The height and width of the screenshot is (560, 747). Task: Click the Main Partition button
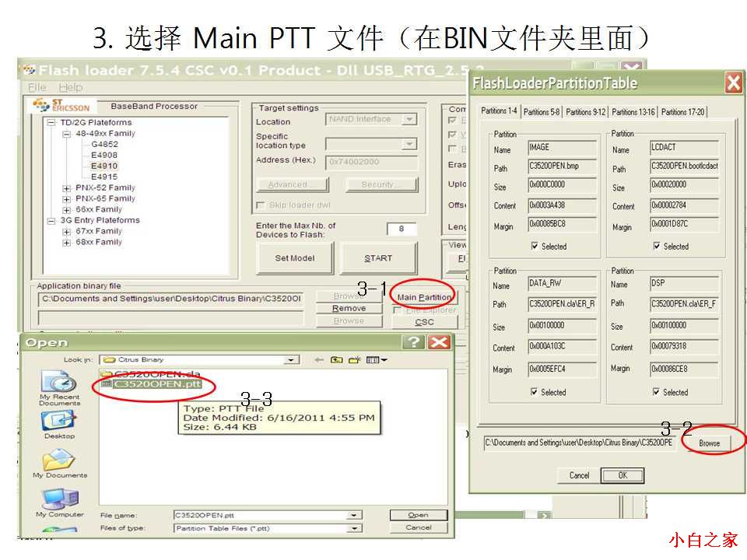point(424,297)
